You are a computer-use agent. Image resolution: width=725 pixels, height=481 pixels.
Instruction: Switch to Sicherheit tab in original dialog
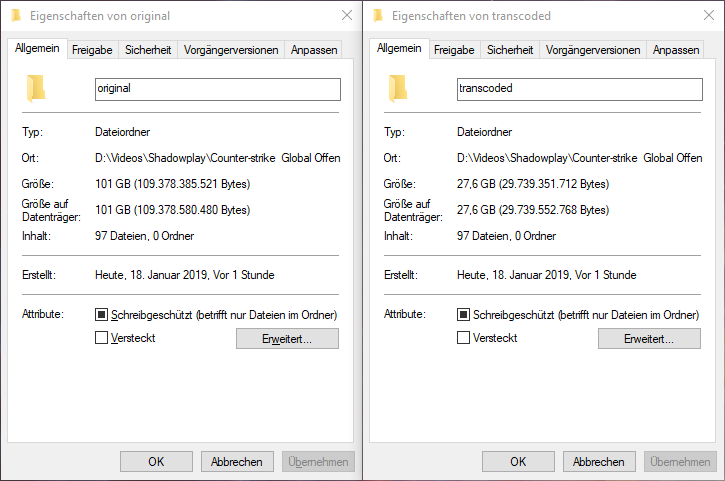pyautogui.click(x=148, y=50)
